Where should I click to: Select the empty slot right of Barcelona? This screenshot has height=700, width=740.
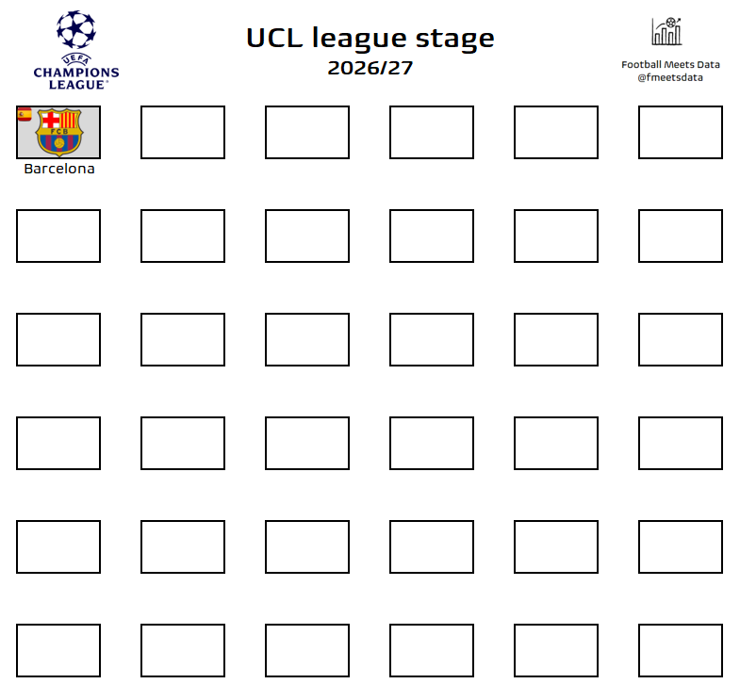(x=183, y=132)
